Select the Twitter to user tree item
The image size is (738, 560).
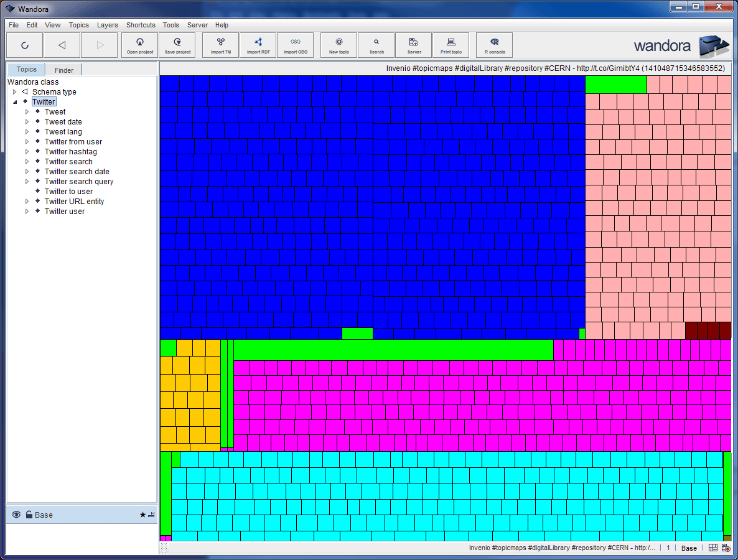[x=68, y=192]
